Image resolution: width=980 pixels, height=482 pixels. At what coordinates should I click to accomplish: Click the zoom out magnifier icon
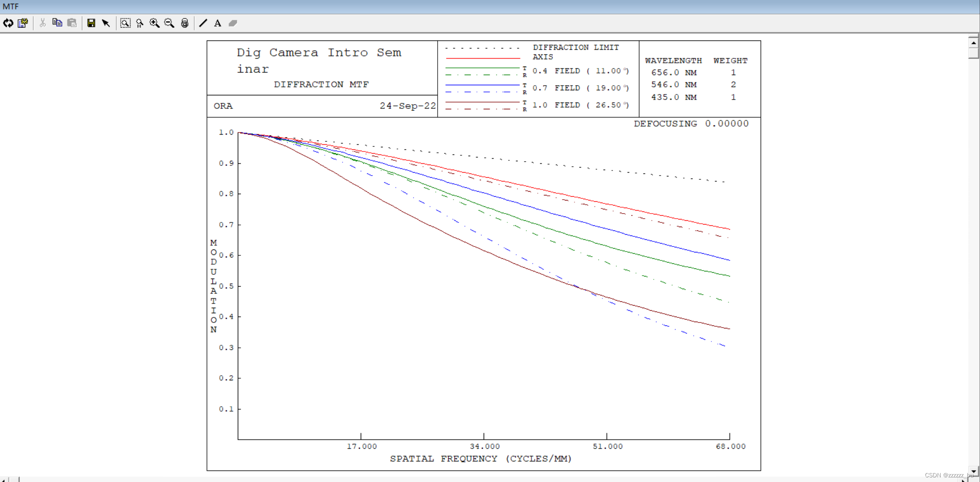[169, 23]
